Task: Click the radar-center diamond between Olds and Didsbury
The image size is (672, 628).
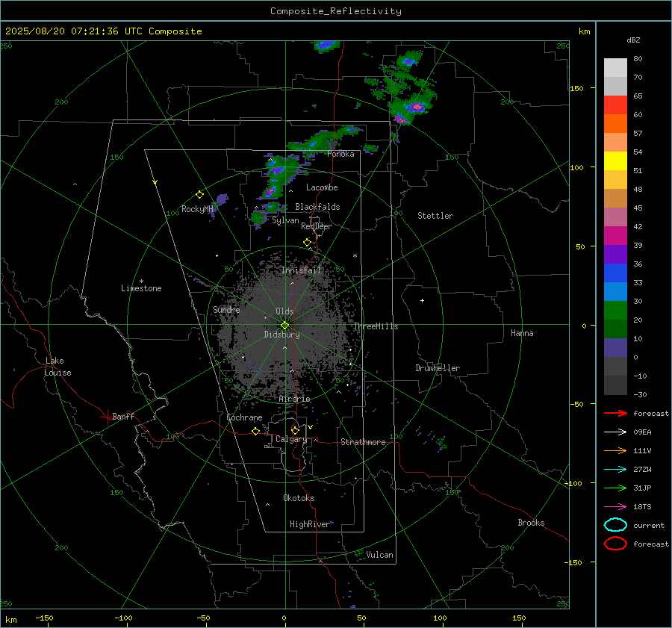Action: 284,326
